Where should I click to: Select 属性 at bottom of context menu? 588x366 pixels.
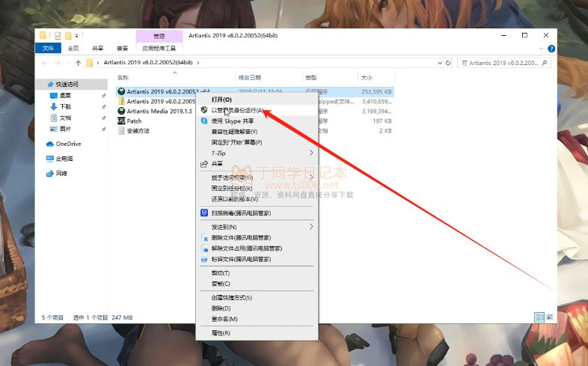point(220,332)
